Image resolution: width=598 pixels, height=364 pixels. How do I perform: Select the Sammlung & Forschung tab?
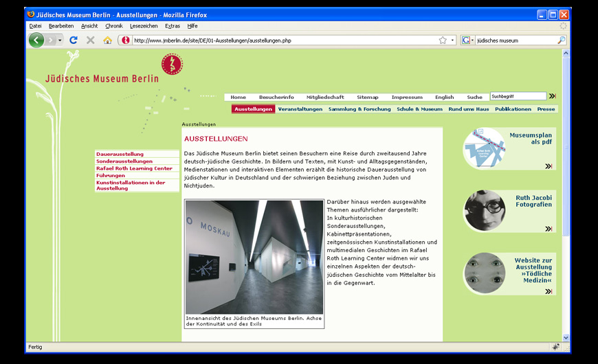359,109
